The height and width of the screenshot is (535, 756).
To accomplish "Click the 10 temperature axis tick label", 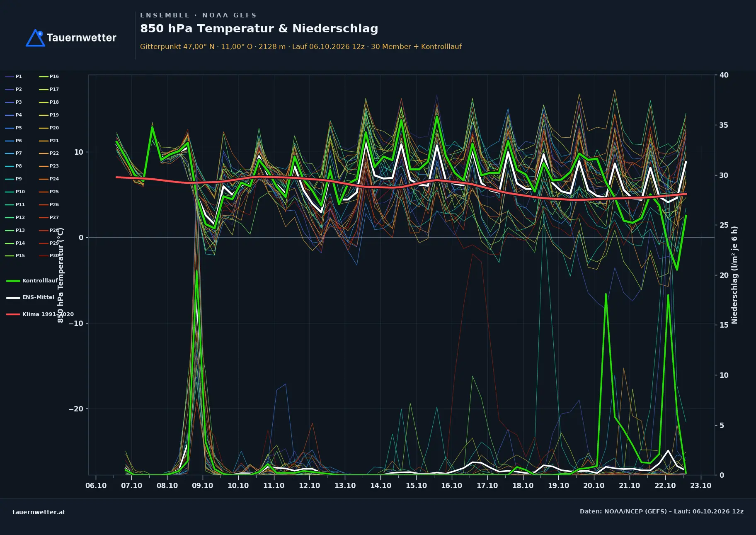I will click(79, 152).
